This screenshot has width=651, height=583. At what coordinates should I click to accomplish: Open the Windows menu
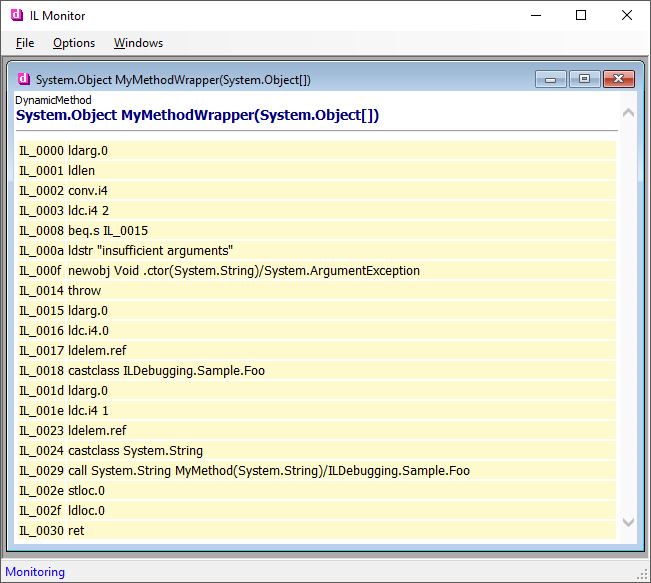click(138, 43)
